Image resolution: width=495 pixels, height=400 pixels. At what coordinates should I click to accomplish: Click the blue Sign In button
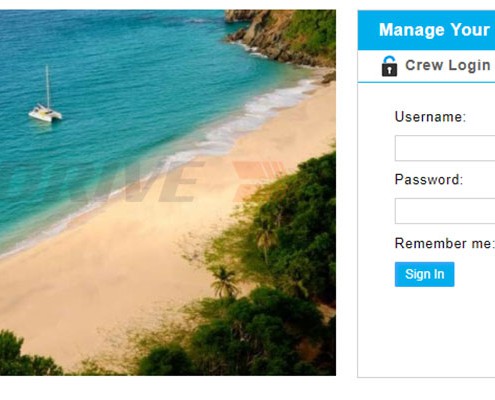click(424, 274)
